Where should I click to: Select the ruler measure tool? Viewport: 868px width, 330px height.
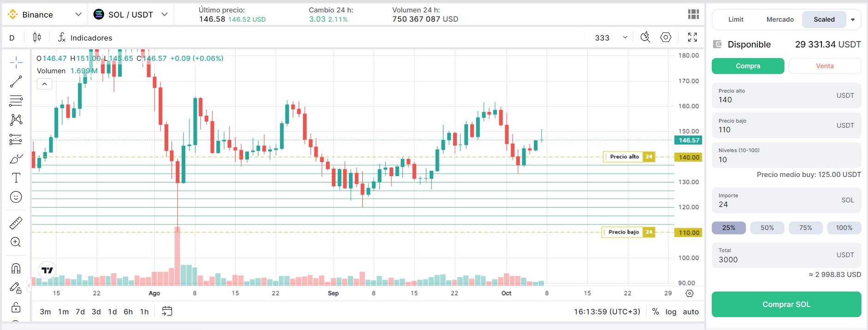pos(16,223)
